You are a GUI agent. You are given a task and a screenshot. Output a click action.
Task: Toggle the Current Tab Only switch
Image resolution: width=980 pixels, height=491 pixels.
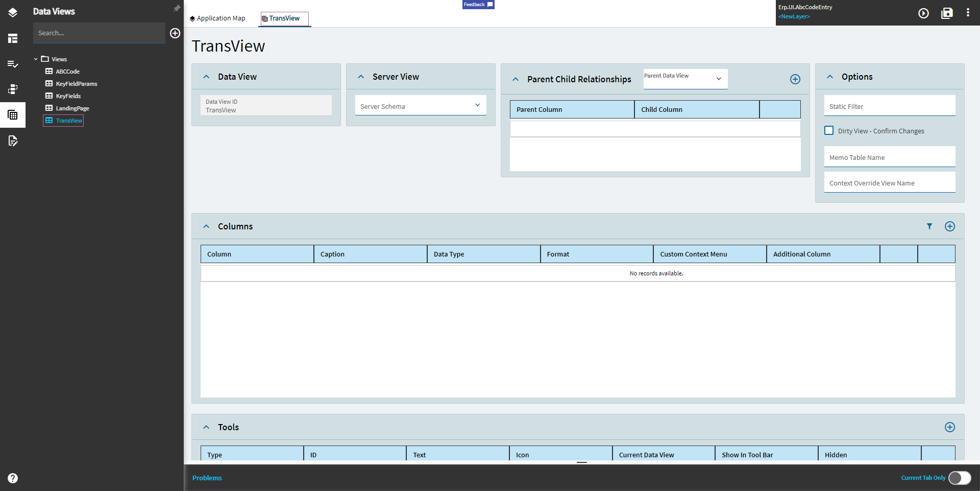[960, 478]
